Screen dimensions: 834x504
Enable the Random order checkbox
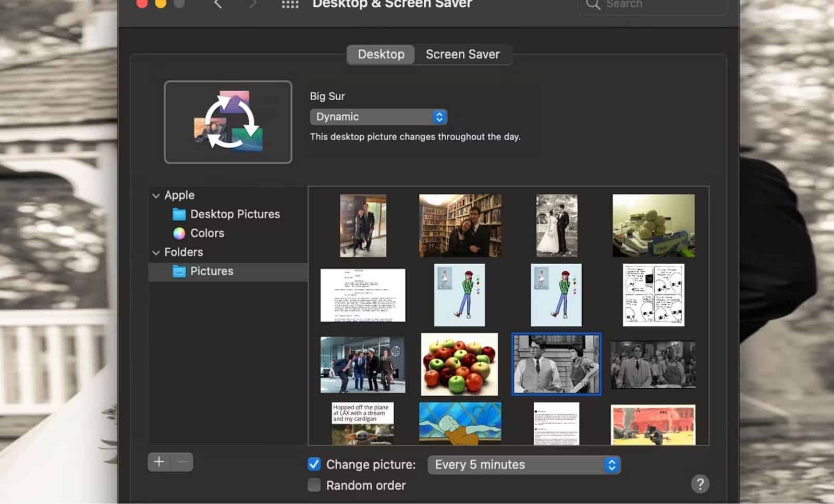click(314, 485)
